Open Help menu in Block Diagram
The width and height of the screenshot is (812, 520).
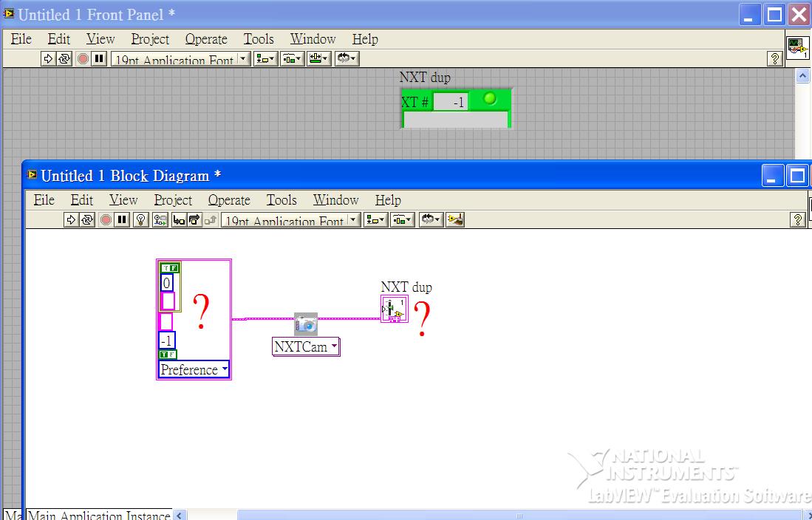pos(388,200)
